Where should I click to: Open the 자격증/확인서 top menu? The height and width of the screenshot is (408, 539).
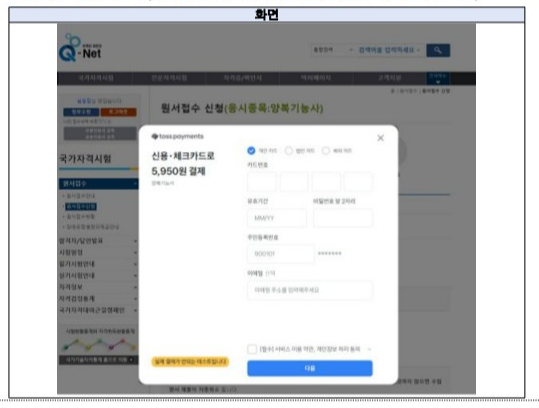tap(243, 78)
